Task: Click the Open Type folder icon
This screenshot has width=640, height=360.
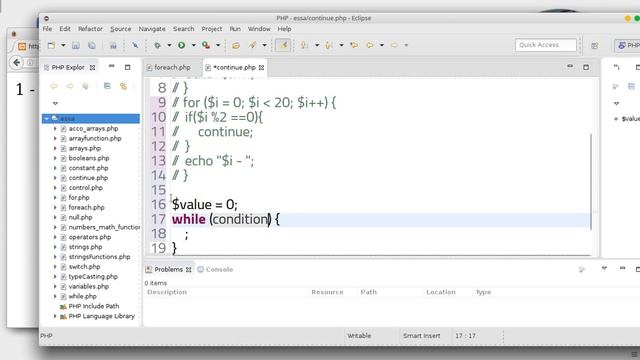Action: pos(236,45)
